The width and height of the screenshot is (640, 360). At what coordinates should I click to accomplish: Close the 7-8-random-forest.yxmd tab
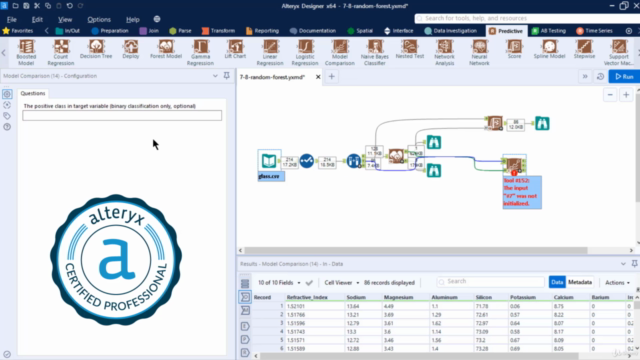click(x=318, y=77)
